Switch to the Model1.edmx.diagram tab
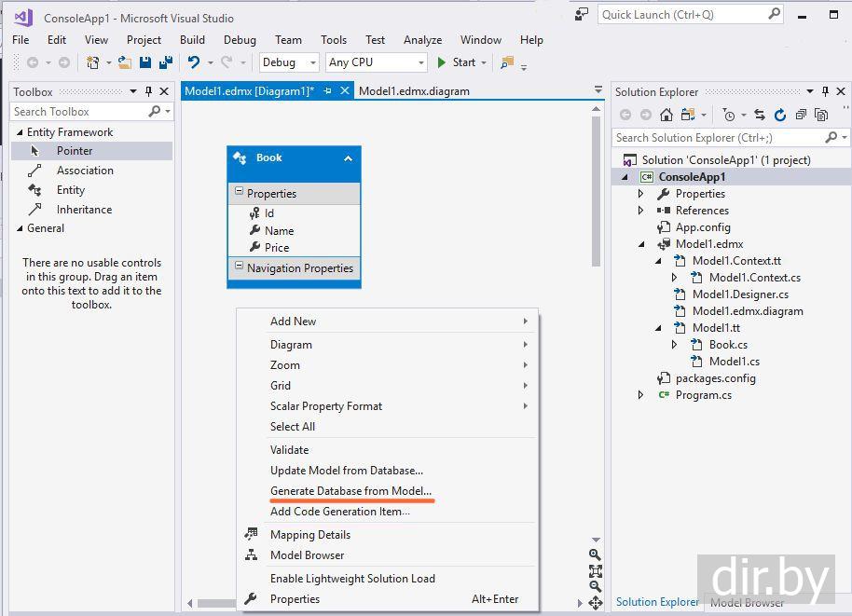852x616 pixels. (414, 91)
